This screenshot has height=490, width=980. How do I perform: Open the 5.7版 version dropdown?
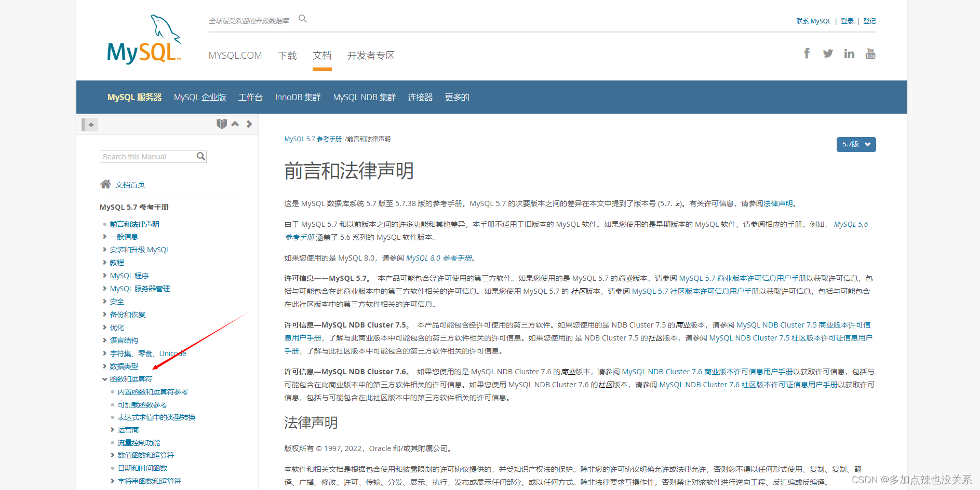(856, 144)
